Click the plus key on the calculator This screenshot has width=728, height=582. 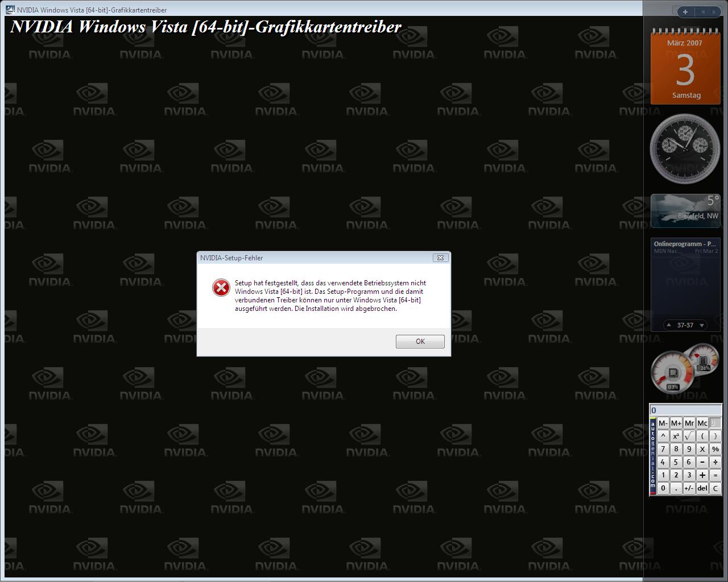702,475
